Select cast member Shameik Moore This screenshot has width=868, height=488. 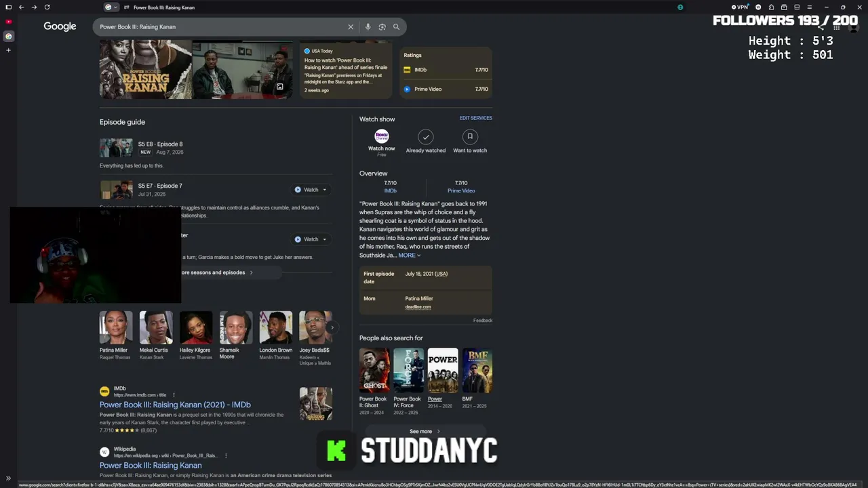(236, 335)
